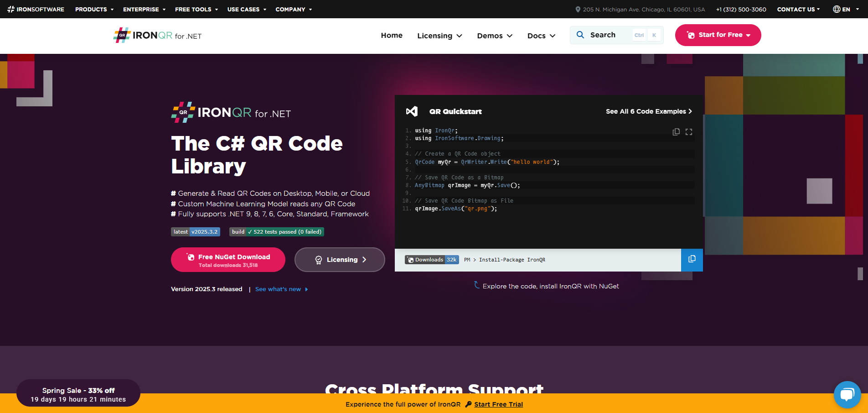Click the build 522 tests passed badge

coord(277,232)
